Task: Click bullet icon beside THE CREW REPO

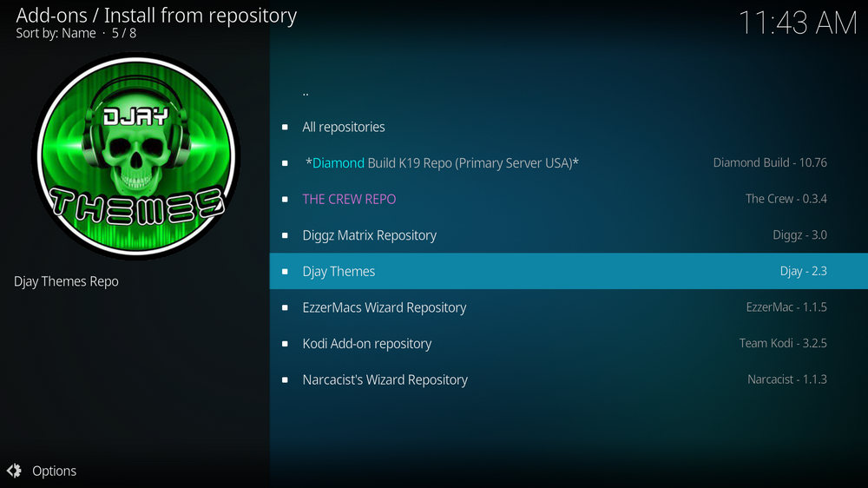Action: click(285, 199)
